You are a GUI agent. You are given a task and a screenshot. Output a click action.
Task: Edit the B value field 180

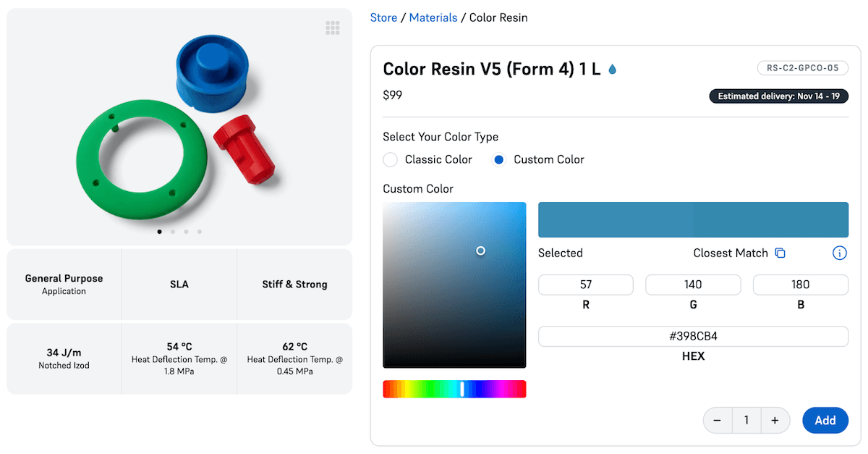pos(801,285)
